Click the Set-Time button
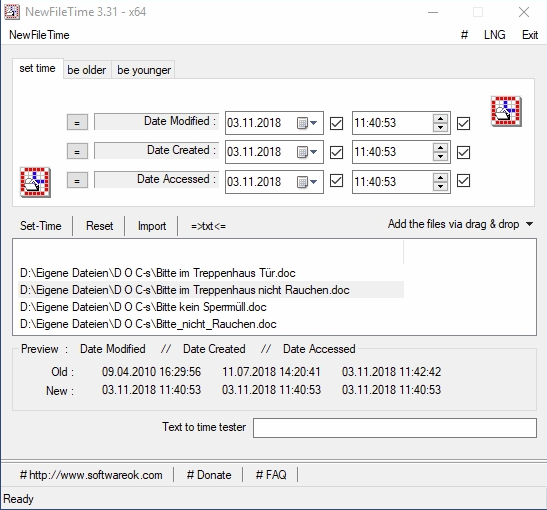The height and width of the screenshot is (510, 547). click(x=40, y=226)
